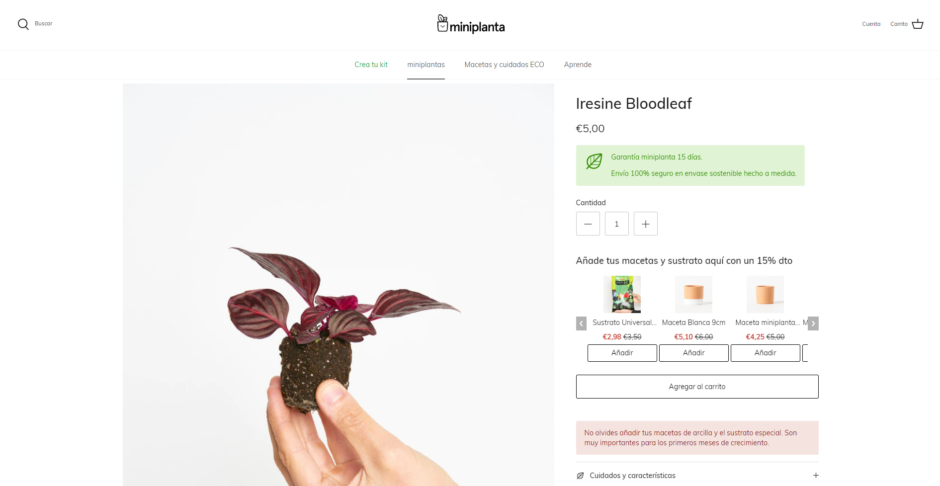Click the quantity input field

(x=617, y=224)
